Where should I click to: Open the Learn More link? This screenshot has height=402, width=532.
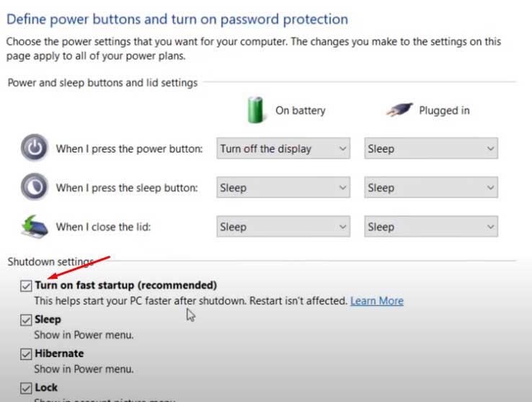[x=376, y=300]
